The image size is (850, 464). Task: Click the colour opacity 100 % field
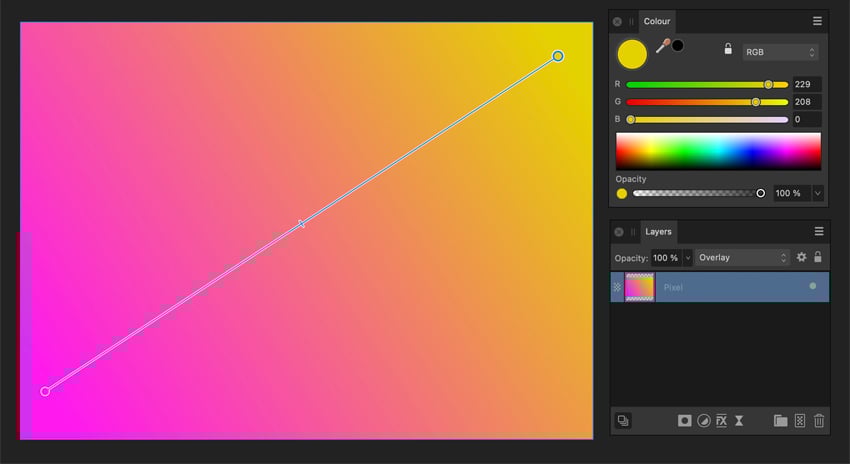(x=792, y=193)
